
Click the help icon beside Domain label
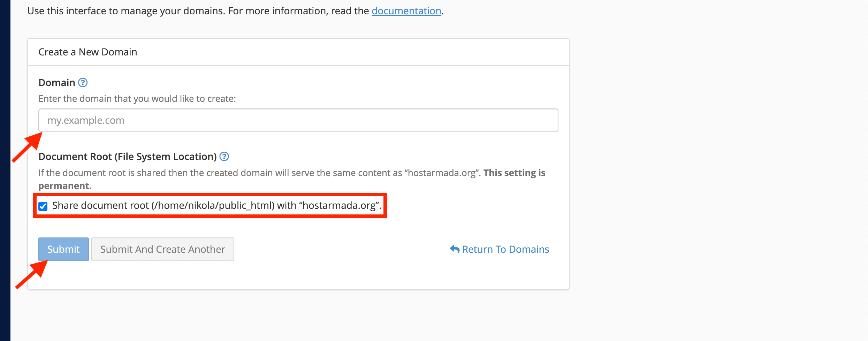pos(83,83)
